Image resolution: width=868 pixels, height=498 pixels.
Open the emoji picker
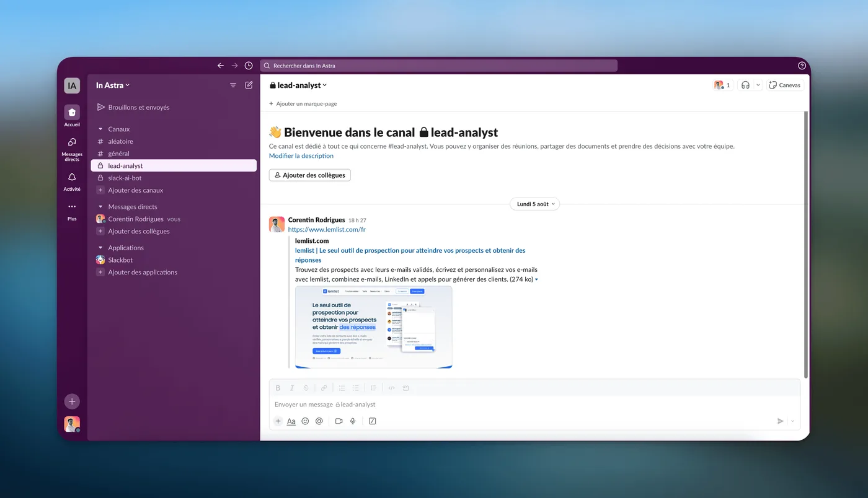[x=305, y=421]
